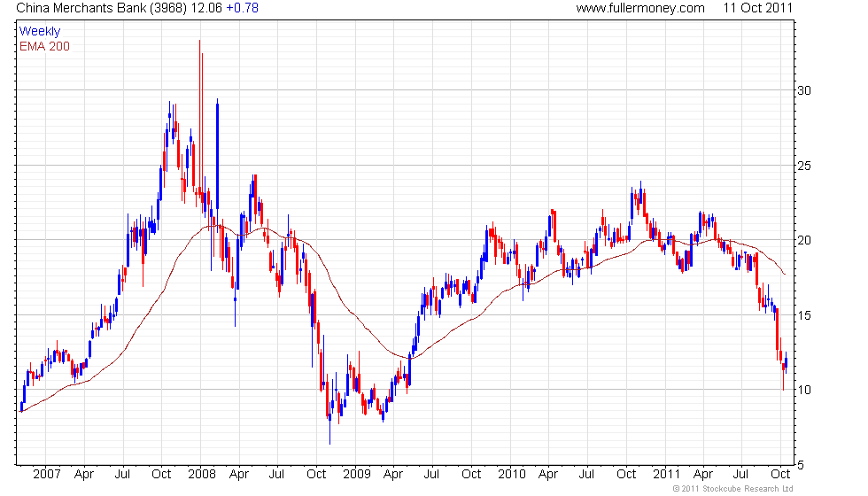Click the x-axis year label '2008'
This screenshot has width=868, height=496.
point(202,475)
